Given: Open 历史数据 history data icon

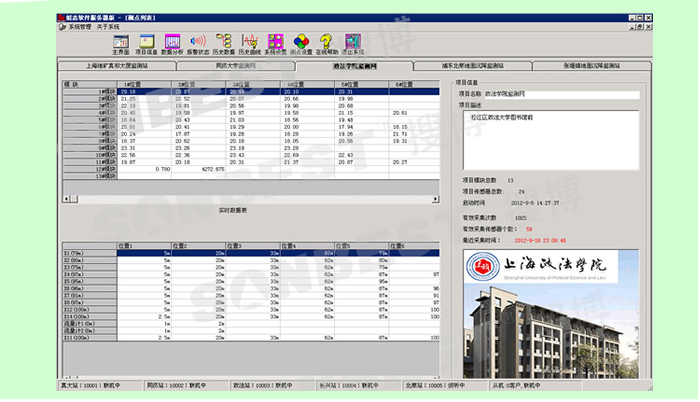Looking at the screenshot, I should 224,43.
